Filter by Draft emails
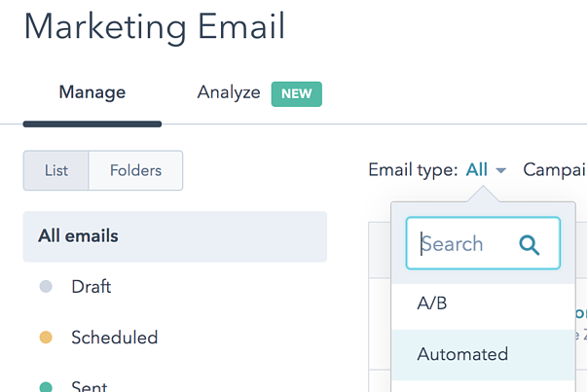587x392 pixels. tap(92, 287)
